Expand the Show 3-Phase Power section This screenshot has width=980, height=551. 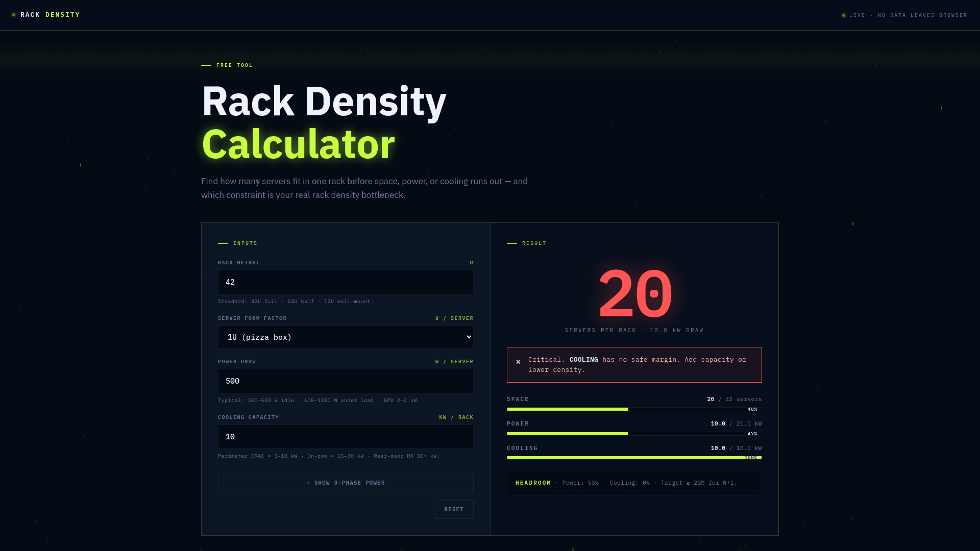click(x=346, y=483)
